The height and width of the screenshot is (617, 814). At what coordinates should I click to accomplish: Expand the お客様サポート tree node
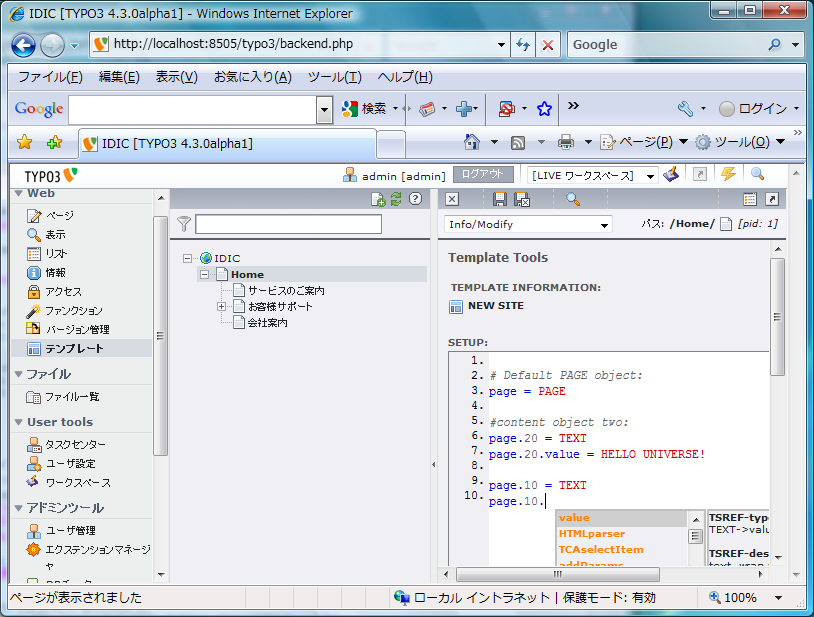point(221,307)
